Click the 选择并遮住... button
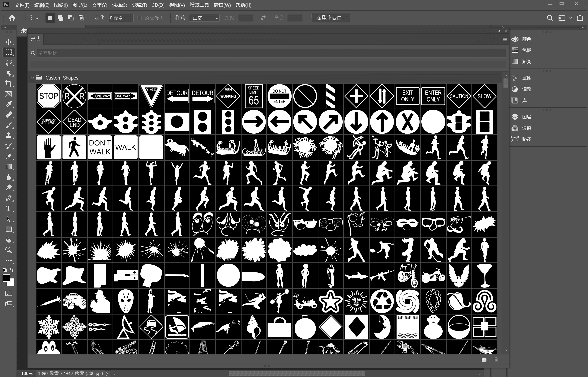 pyautogui.click(x=331, y=18)
